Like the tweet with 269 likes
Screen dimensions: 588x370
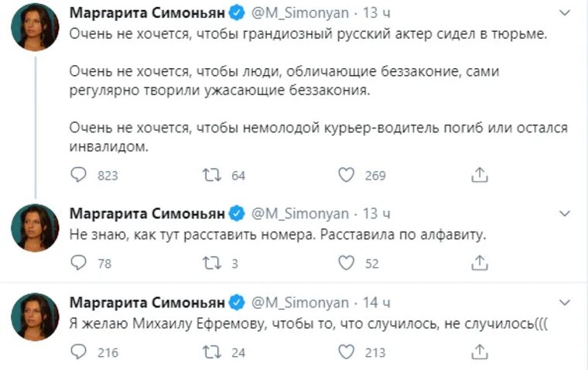346,176
